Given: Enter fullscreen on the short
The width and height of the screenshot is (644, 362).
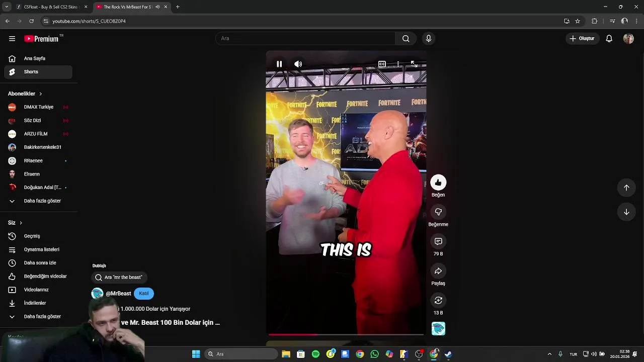Looking at the screenshot, I should [414, 64].
